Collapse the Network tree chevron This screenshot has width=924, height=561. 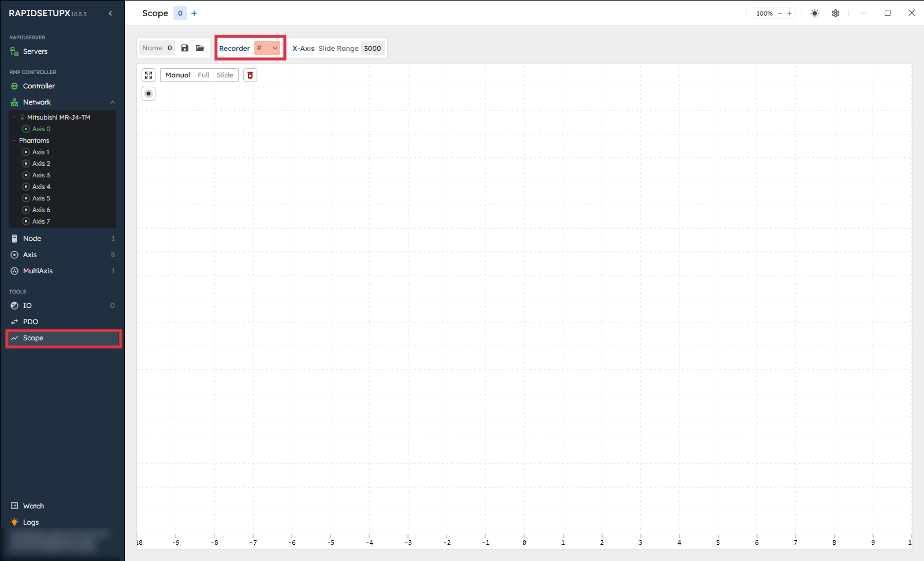(113, 102)
